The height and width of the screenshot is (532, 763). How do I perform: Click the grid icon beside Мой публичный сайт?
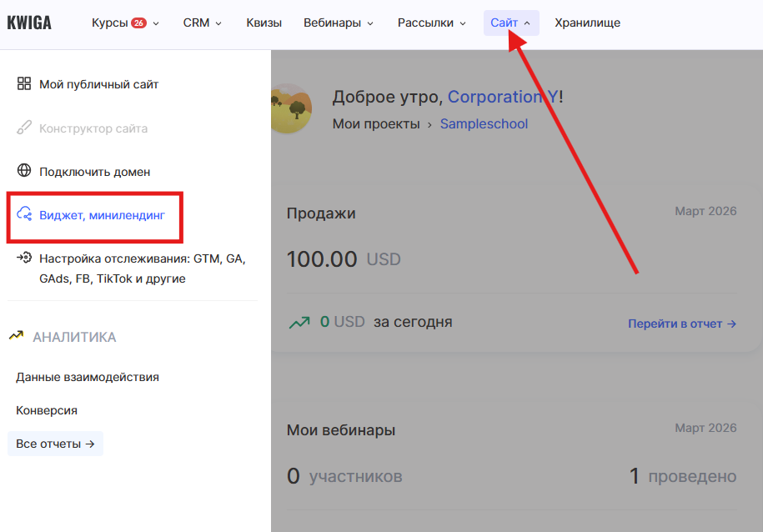pos(24,83)
